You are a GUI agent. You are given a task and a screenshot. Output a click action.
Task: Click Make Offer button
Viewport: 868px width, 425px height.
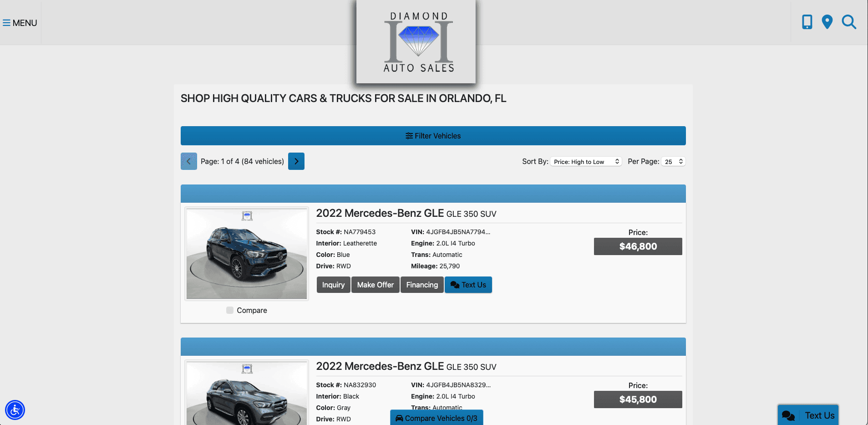tap(375, 285)
